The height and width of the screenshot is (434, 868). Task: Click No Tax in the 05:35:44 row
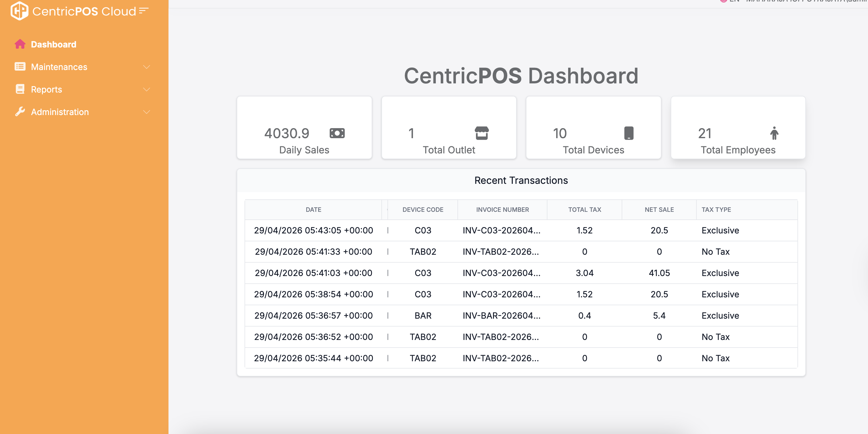[716, 358]
